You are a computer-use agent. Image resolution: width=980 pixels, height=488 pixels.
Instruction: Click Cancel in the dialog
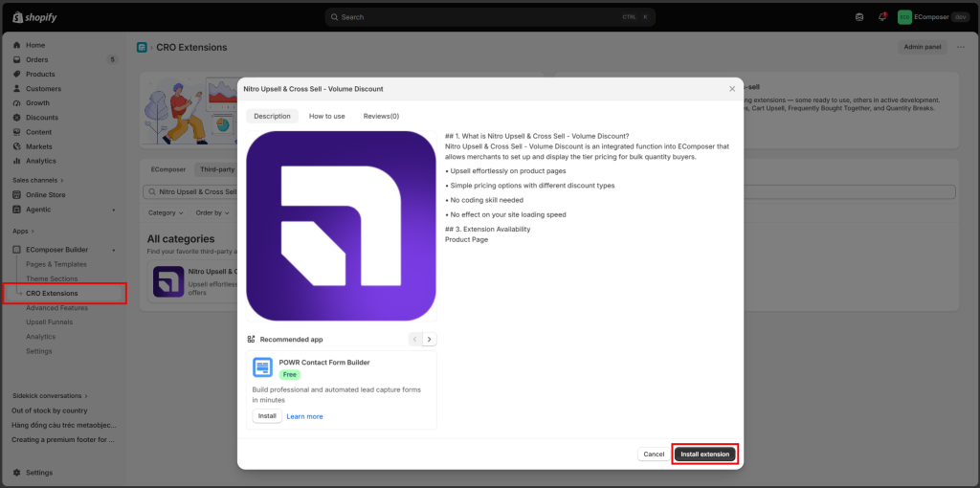(654, 455)
